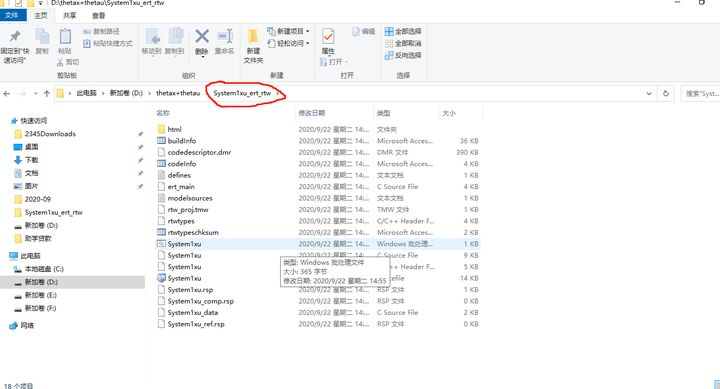Open recent locations dropdown arrow
This screenshot has height=389, width=720.
[35, 93]
